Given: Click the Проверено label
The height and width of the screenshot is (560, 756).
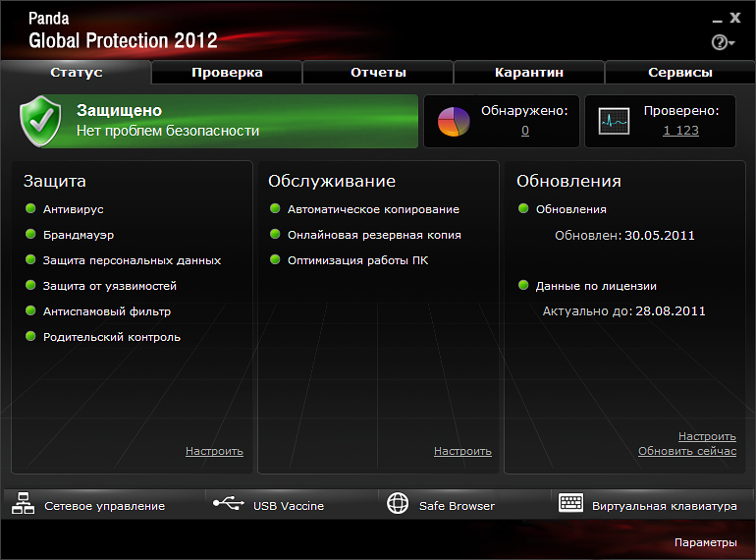Looking at the screenshot, I should (681, 111).
